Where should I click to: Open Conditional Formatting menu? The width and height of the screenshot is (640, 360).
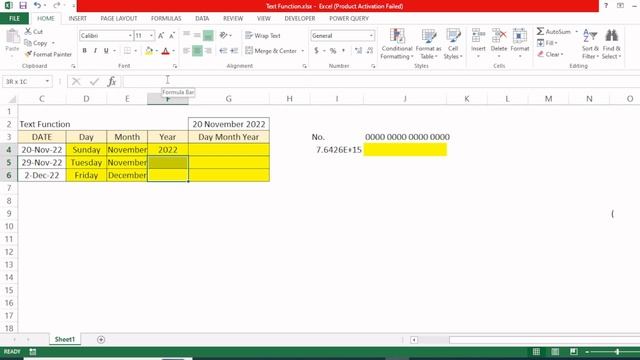[x=397, y=44]
